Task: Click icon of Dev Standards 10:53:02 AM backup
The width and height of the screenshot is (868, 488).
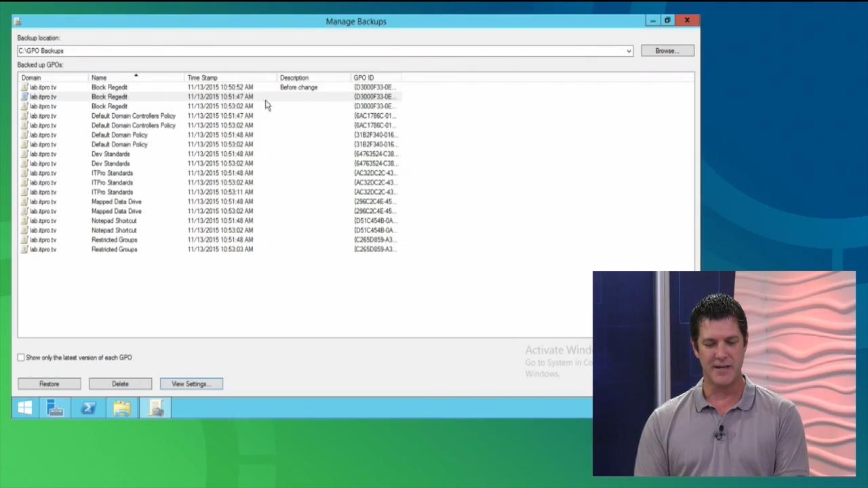Action: coord(24,163)
